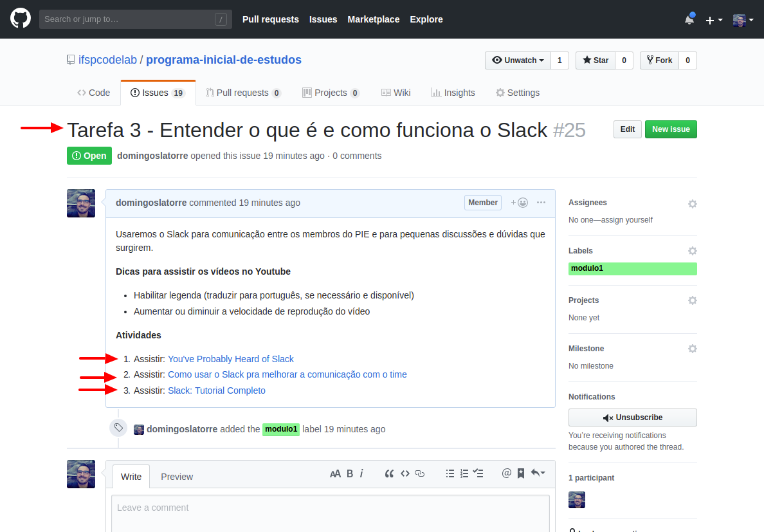This screenshot has height=532, width=764.
Task: Open the comment options ellipsis menu
Action: [541, 203]
